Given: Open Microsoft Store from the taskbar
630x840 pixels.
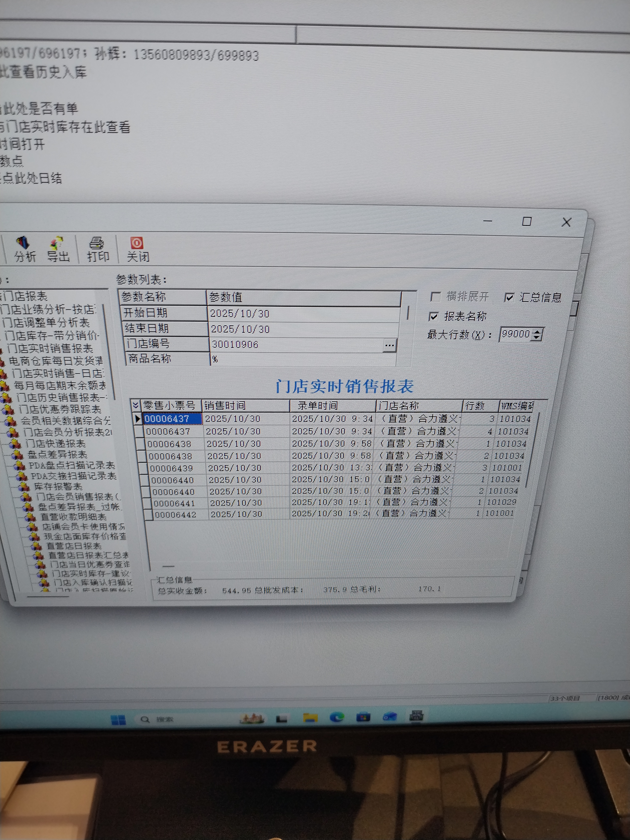Looking at the screenshot, I should click(x=363, y=717).
